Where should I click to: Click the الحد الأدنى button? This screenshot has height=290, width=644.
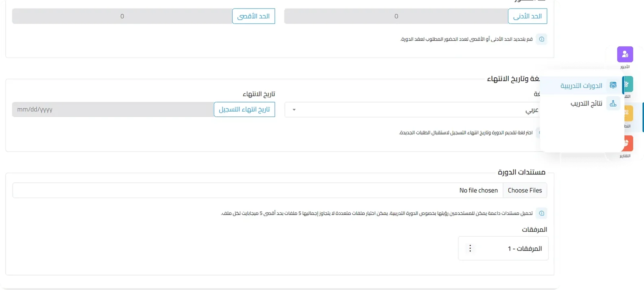tap(528, 16)
